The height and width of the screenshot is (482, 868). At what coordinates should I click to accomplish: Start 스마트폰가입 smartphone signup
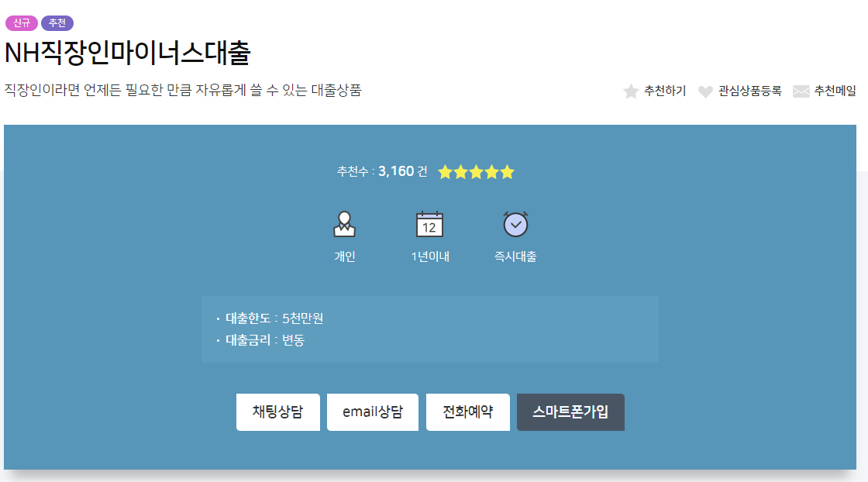[570, 412]
